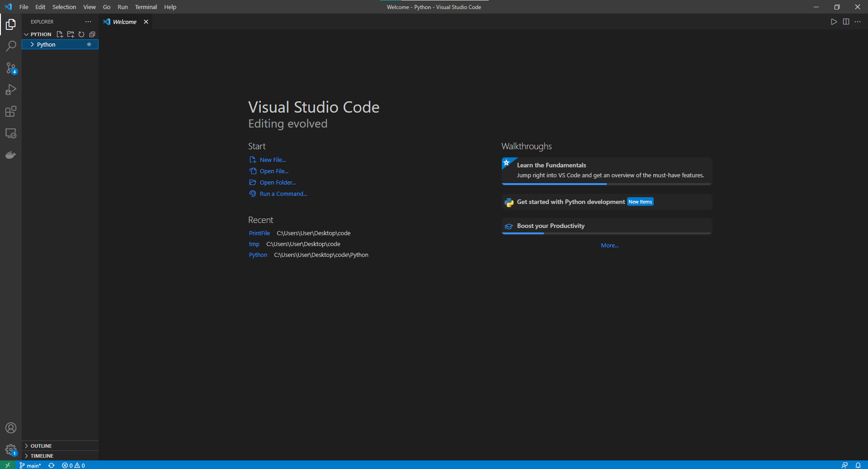
Task: Open Explorer views and more actions menu
Action: coord(88,22)
